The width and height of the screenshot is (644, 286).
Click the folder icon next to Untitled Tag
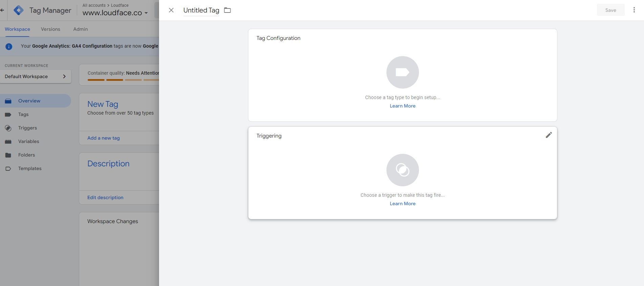coord(227,10)
